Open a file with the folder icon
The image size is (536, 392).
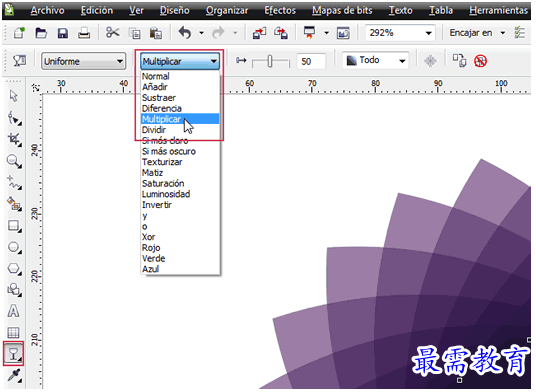[41, 33]
